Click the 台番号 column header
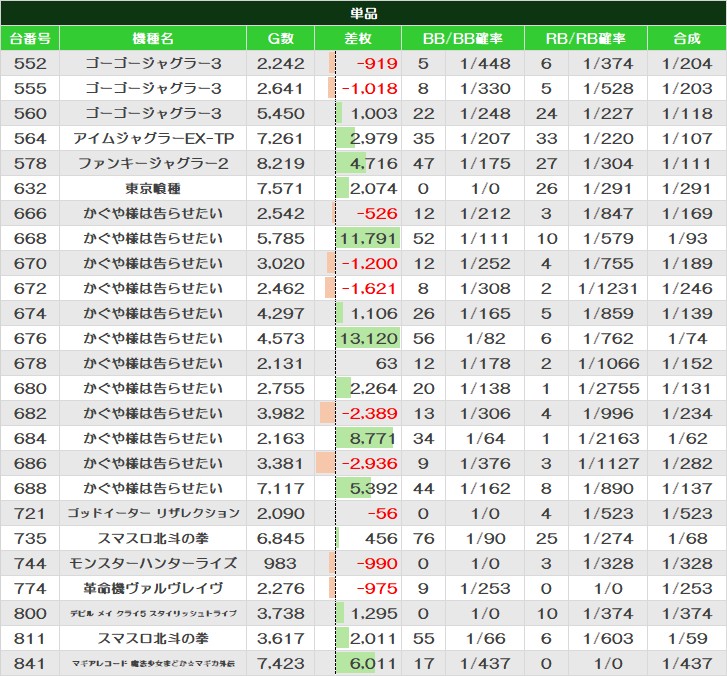 point(30,38)
